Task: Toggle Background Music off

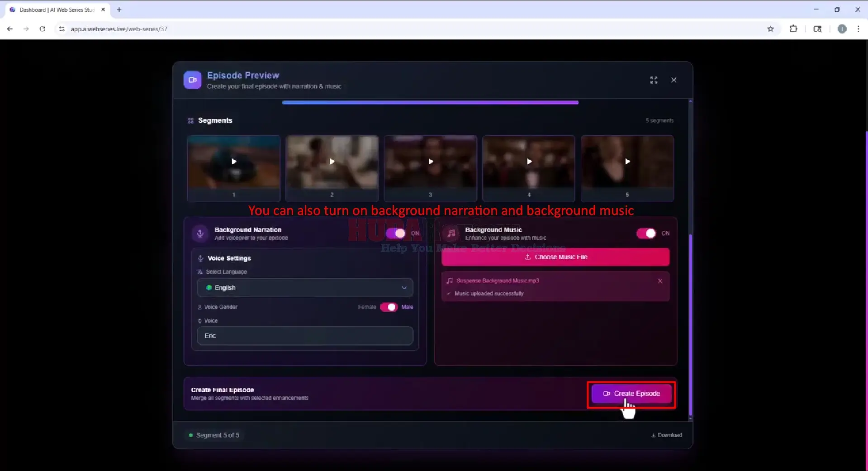Action: coord(646,233)
